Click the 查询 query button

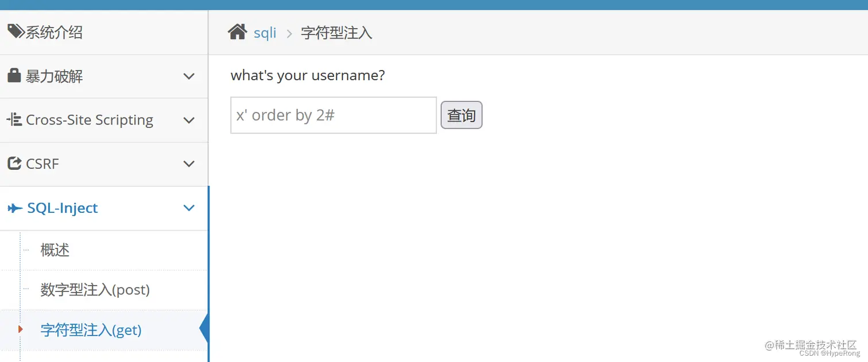point(461,115)
